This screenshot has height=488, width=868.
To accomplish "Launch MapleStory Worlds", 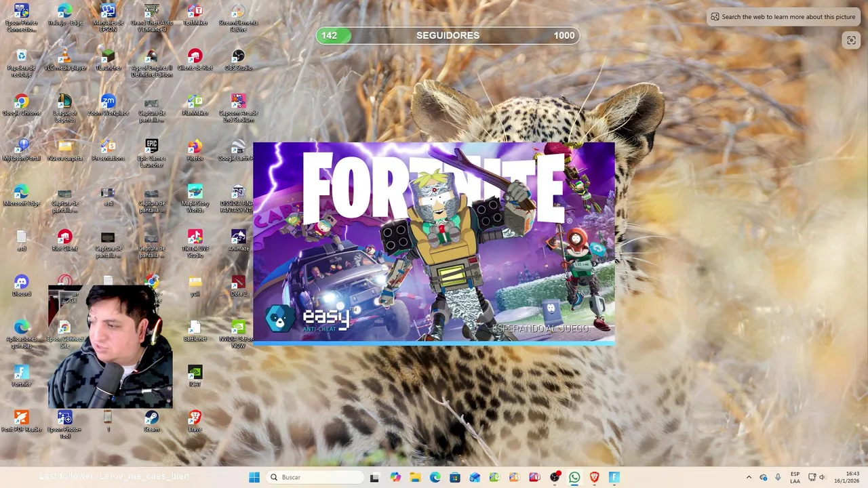I will tap(195, 198).
